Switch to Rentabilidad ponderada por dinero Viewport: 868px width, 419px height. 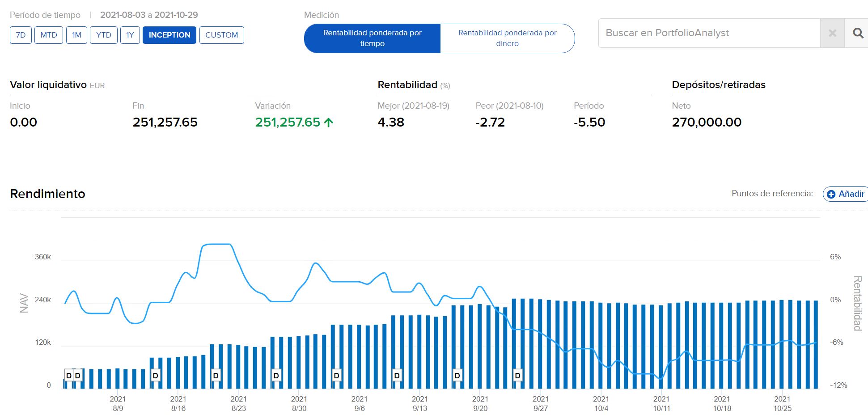tap(507, 38)
